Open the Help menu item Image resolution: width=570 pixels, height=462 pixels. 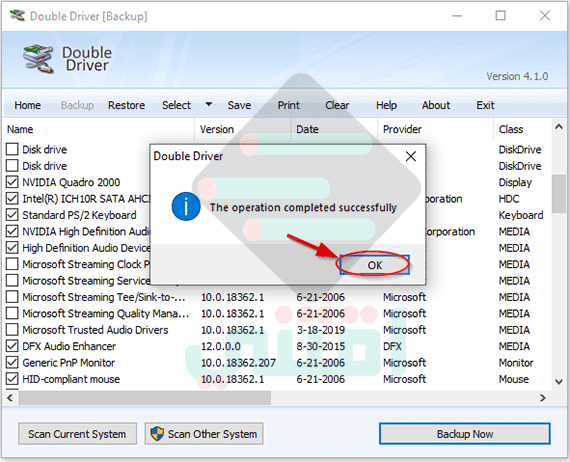coord(386,105)
